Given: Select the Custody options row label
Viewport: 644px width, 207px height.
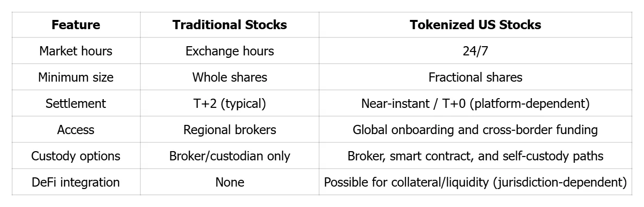Looking at the screenshot, I should [x=76, y=156].
